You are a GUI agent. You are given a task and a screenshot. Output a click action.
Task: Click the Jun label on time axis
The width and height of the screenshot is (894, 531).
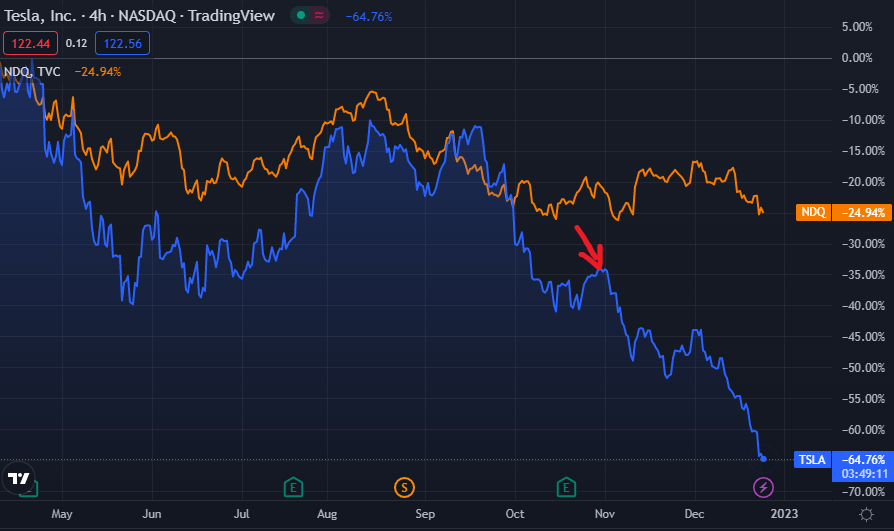152,514
